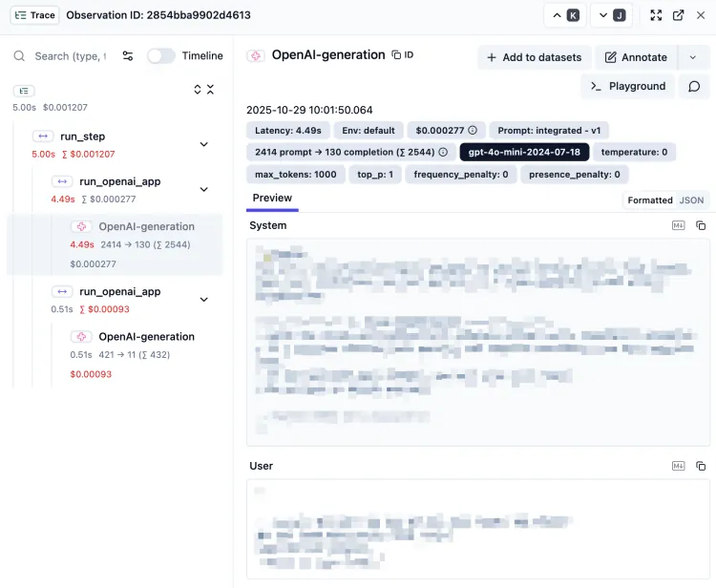The height and width of the screenshot is (588, 716).
Task: Copy the System message content
Action: tap(701, 225)
